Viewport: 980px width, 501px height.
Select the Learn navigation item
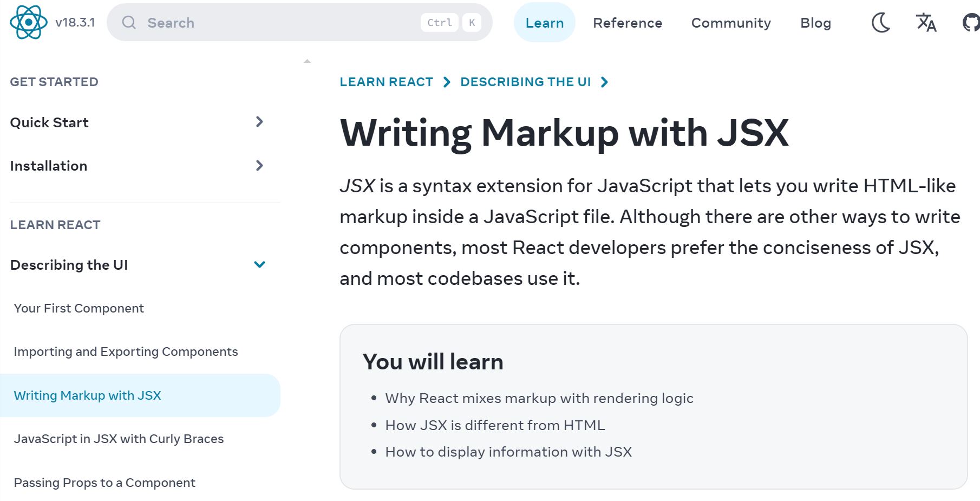(x=544, y=23)
